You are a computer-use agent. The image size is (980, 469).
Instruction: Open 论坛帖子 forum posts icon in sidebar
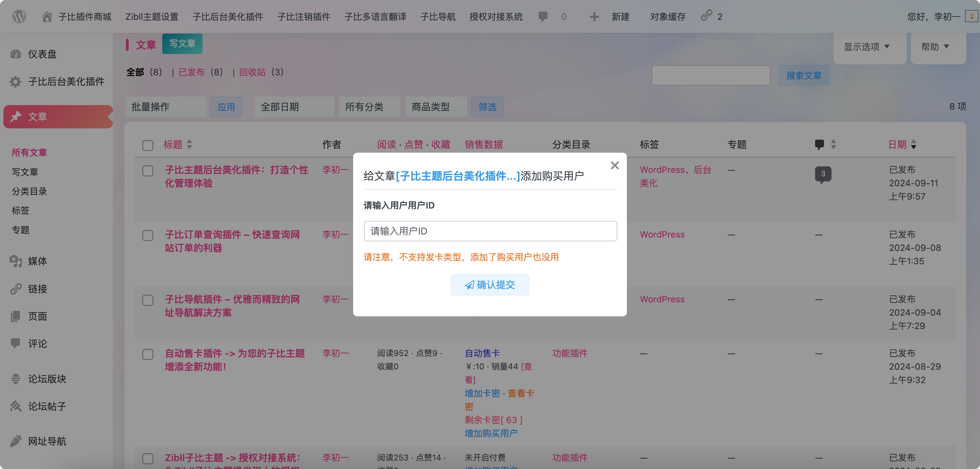(16, 406)
